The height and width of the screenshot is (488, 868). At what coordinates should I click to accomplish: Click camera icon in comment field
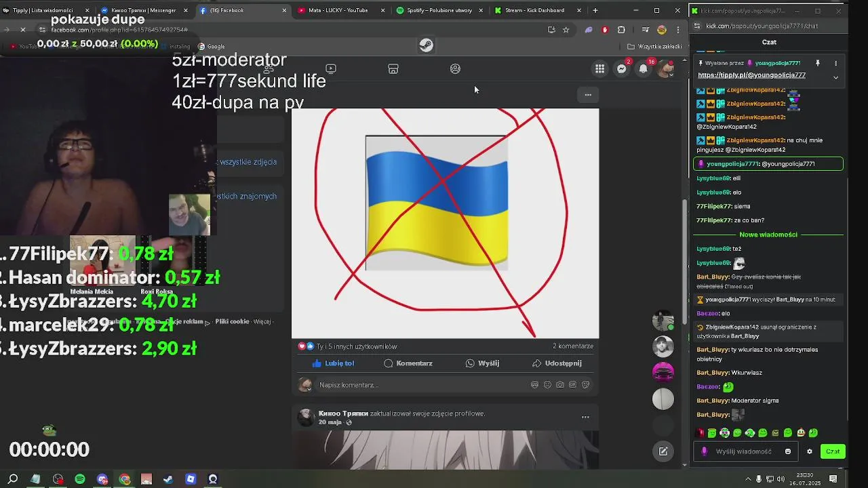tap(560, 385)
